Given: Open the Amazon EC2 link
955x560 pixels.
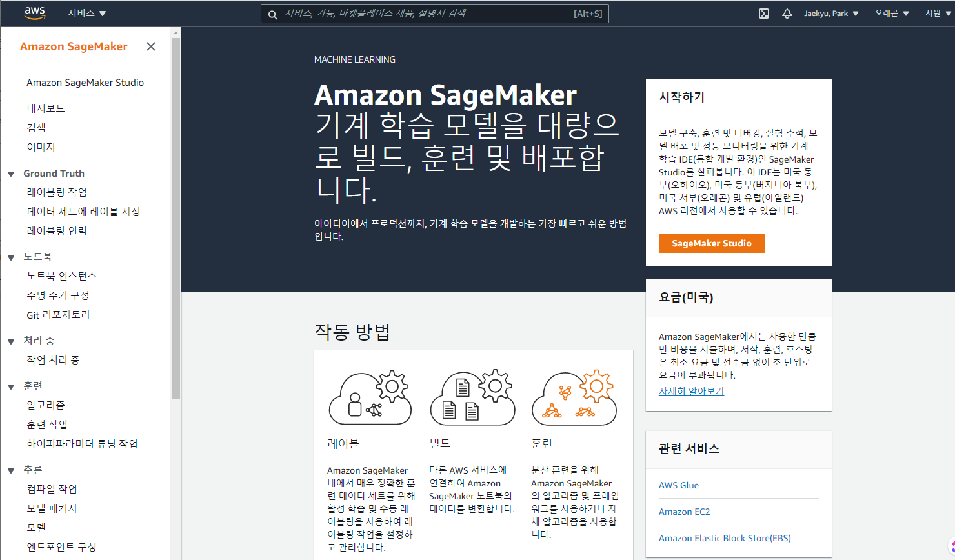Looking at the screenshot, I should click(x=684, y=512).
